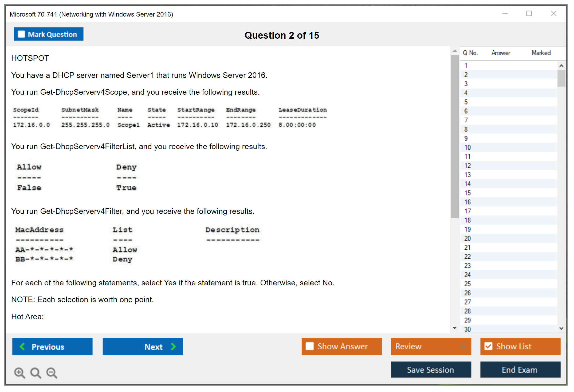The image size is (574, 392).
Task: Uncheck the Show List checkbox
Action: coord(488,346)
